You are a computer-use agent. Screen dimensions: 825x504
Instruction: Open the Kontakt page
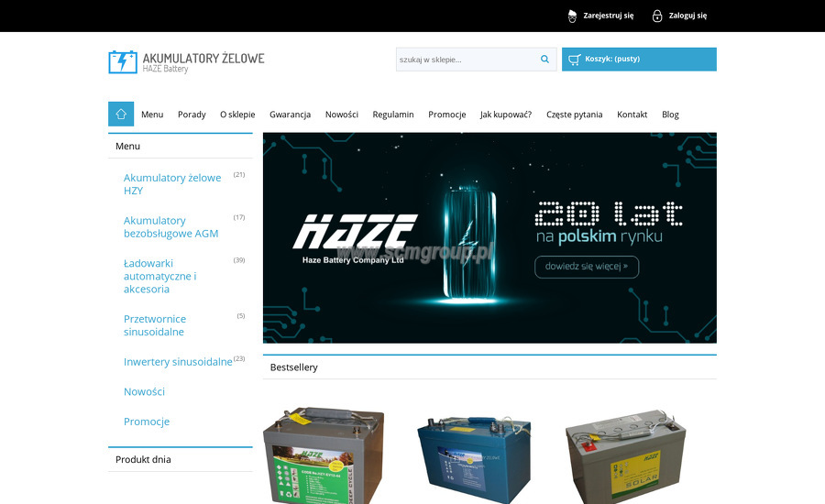point(632,115)
